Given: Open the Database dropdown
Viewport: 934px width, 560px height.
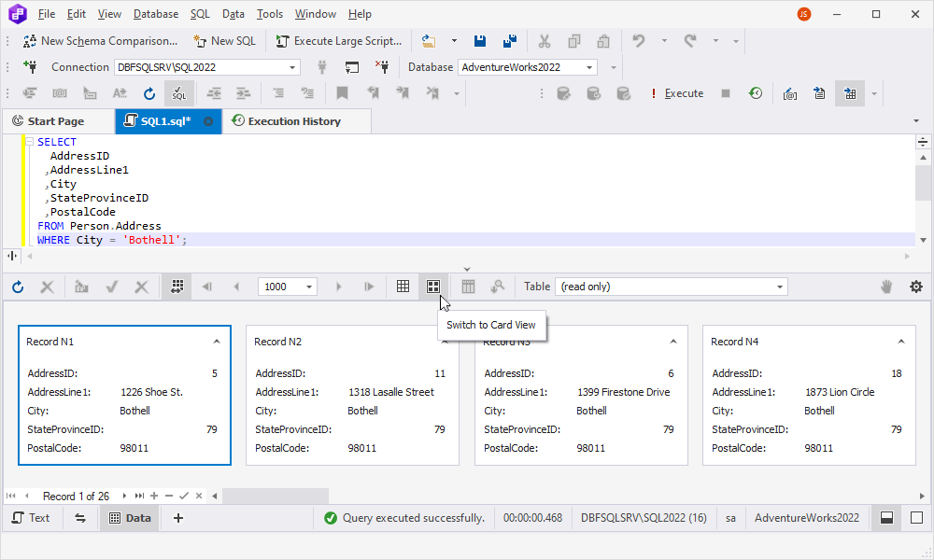Looking at the screenshot, I should point(589,67).
